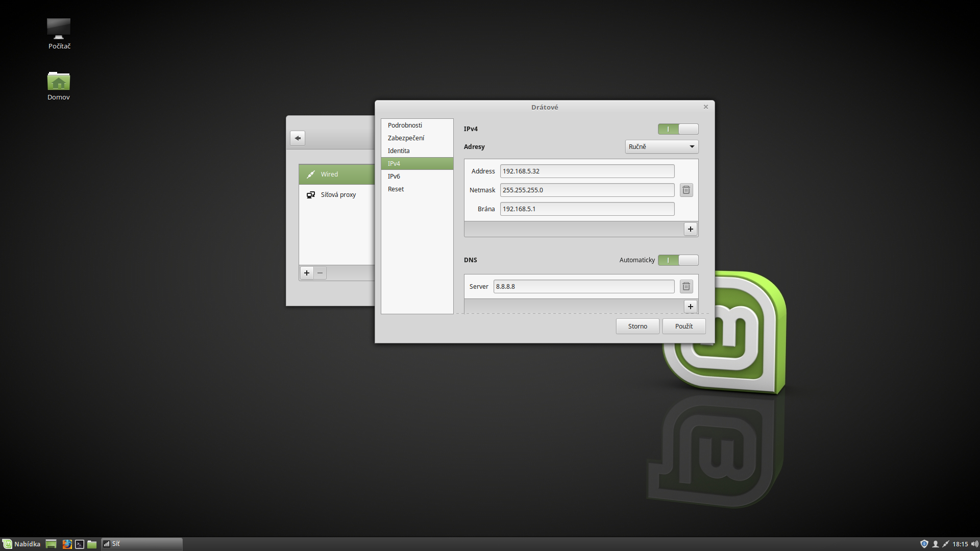
Task: Open the Ručně addresses method dropdown
Action: click(661, 147)
